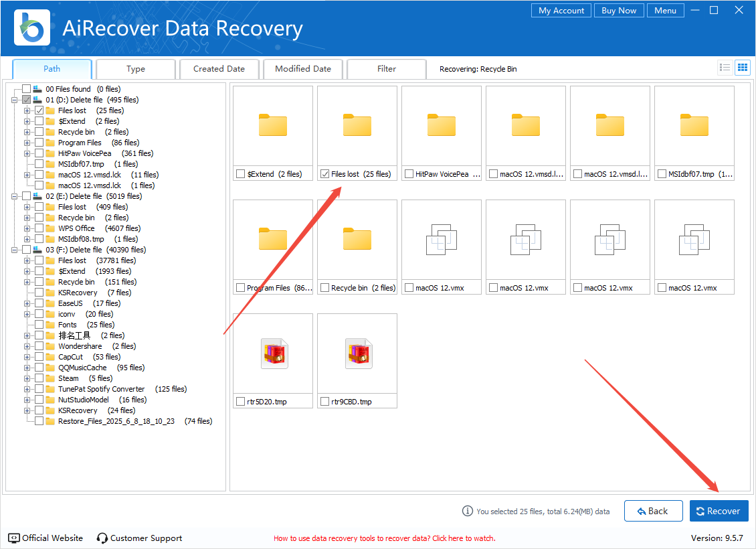The height and width of the screenshot is (549, 756).
Task: Click the Official Website monitor icon
Action: click(14, 538)
